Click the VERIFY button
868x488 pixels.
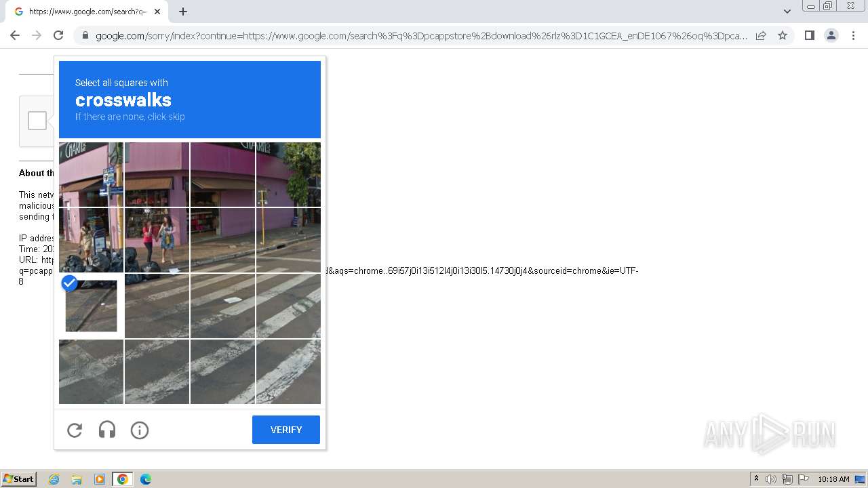click(x=286, y=430)
